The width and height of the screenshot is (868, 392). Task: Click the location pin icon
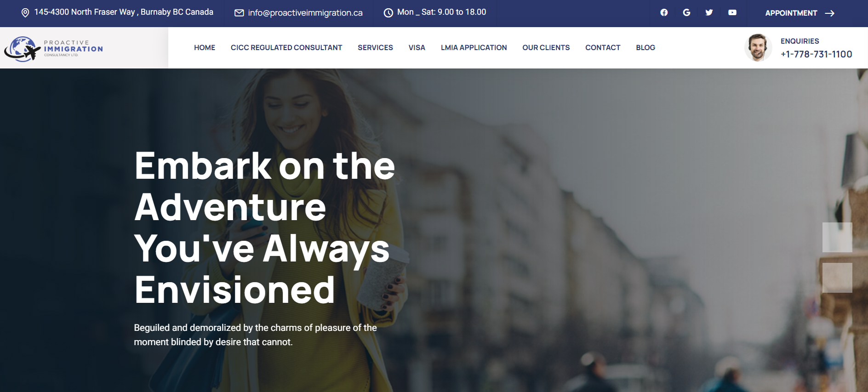tap(25, 13)
